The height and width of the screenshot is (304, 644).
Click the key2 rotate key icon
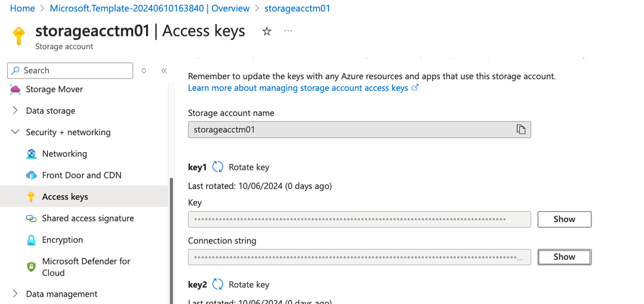(218, 284)
